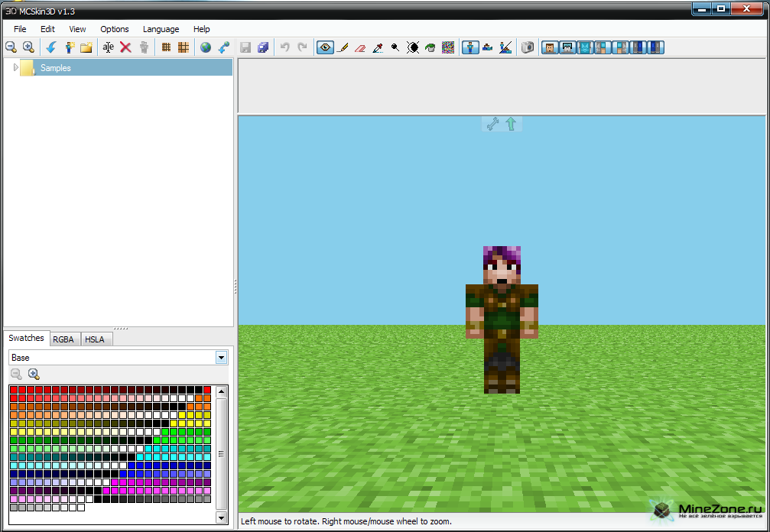
Task: Click the globe icon in toolbar
Action: point(206,47)
